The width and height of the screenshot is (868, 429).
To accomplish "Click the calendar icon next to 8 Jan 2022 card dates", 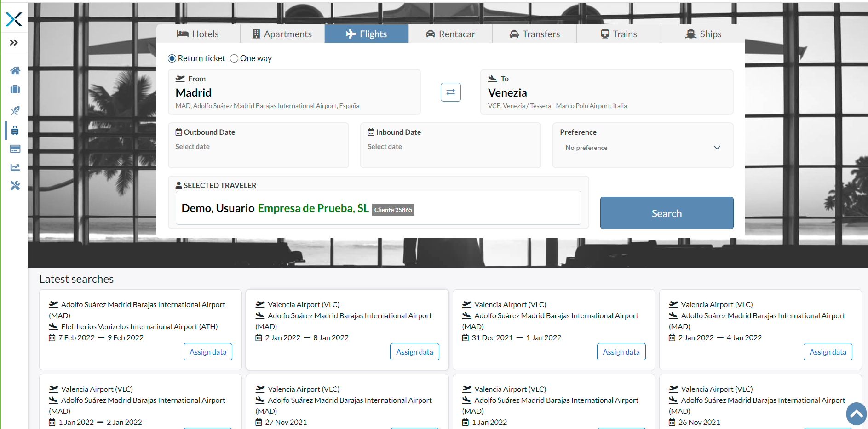I will coord(259,338).
